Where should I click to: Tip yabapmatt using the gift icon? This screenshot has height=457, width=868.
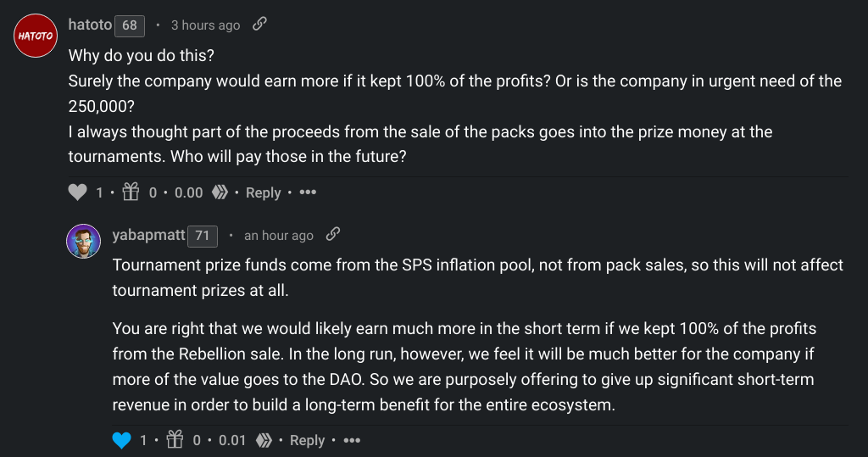pos(175,440)
